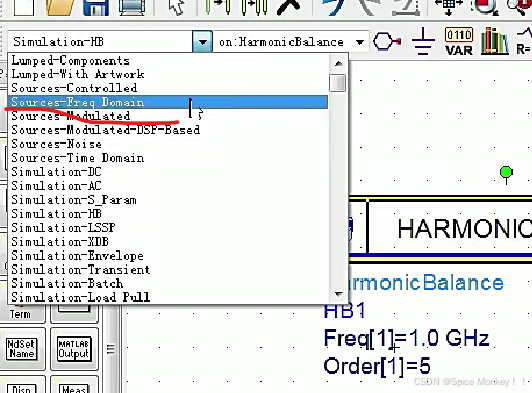
Task: Insert a VAR equation block
Action: pyautogui.click(x=459, y=42)
